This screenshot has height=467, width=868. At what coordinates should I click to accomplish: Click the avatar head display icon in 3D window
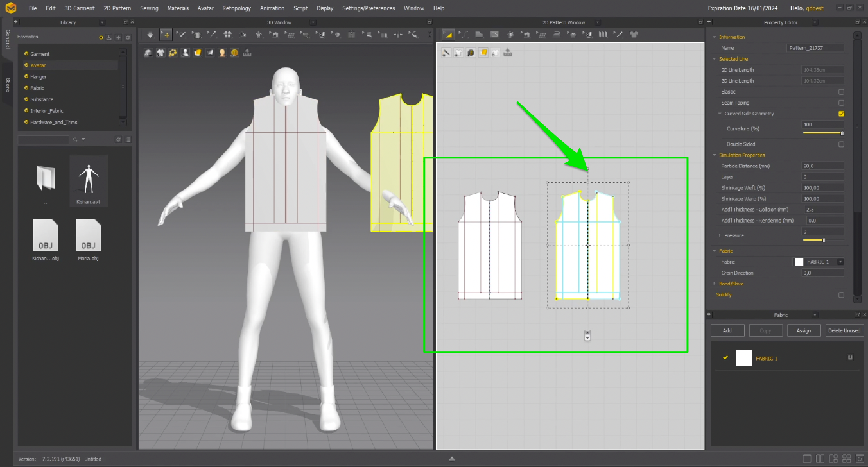(x=222, y=53)
